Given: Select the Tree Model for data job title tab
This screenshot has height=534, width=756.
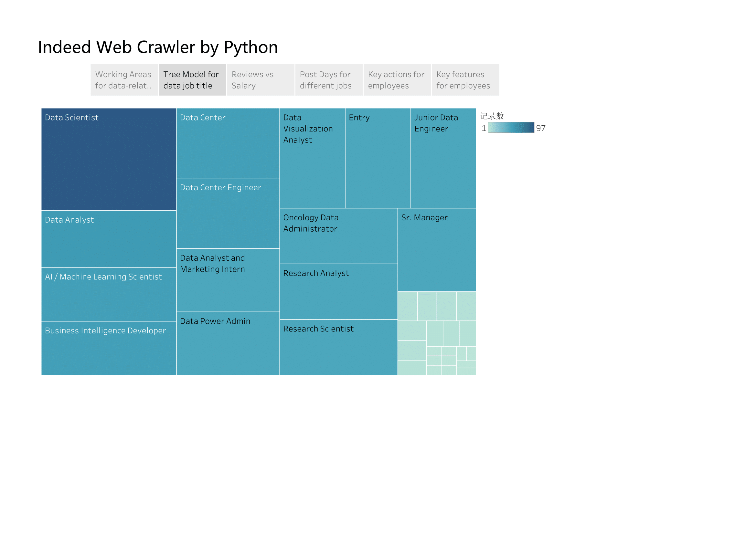Looking at the screenshot, I should point(193,80).
